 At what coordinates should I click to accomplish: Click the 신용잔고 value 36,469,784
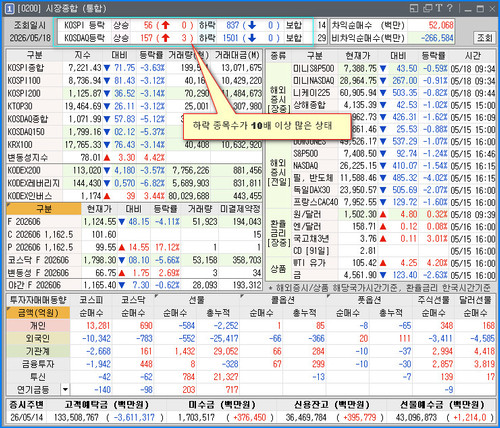point(306,417)
